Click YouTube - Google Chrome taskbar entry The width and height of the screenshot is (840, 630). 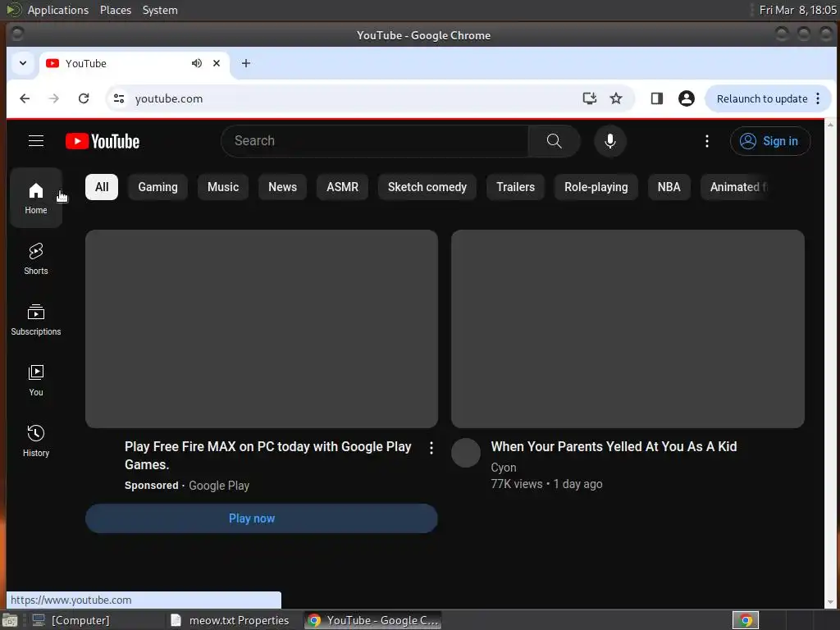click(x=373, y=620)
